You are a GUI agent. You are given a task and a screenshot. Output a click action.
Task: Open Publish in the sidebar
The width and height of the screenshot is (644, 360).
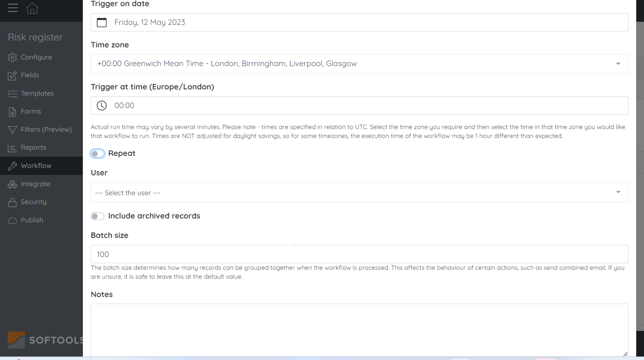coord(41,220)
